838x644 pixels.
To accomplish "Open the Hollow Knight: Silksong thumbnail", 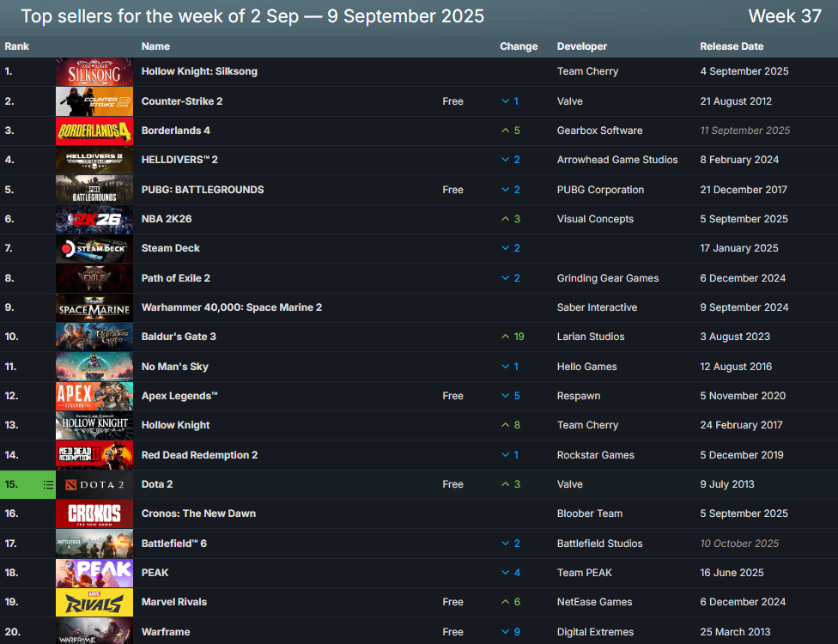I will [94, 72].
